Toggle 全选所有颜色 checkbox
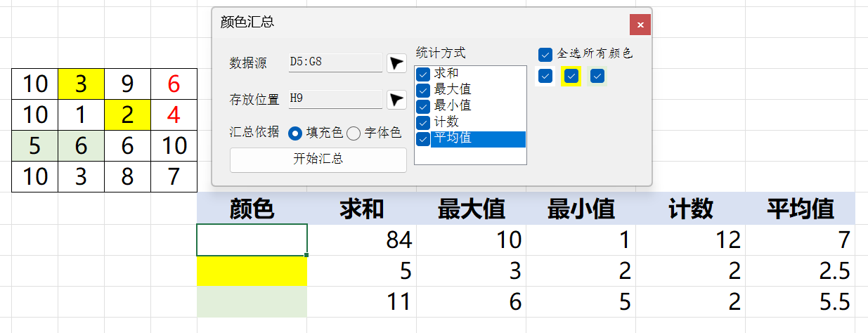Screen dimensions: 868x333 tap(545, 54)
